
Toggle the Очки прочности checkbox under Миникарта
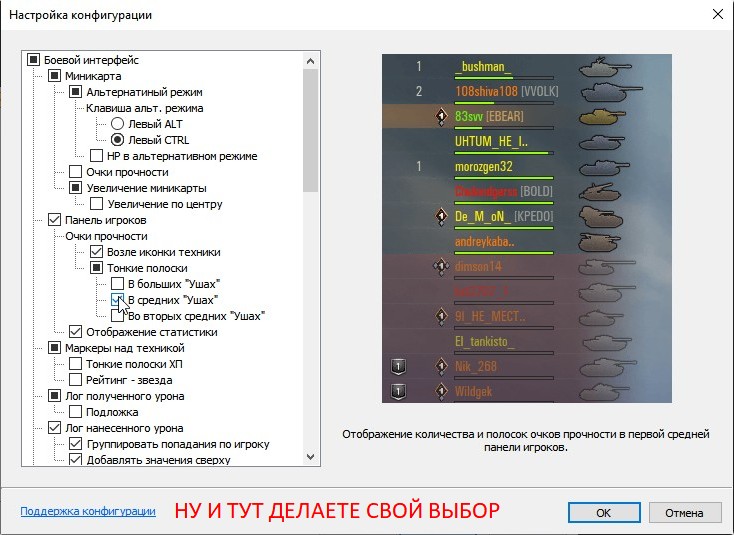(x=76, y=172)
